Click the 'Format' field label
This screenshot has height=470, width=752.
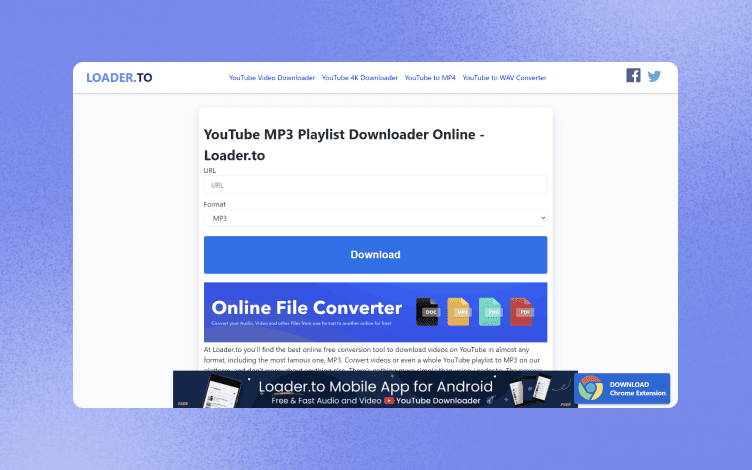pos(214,204)
